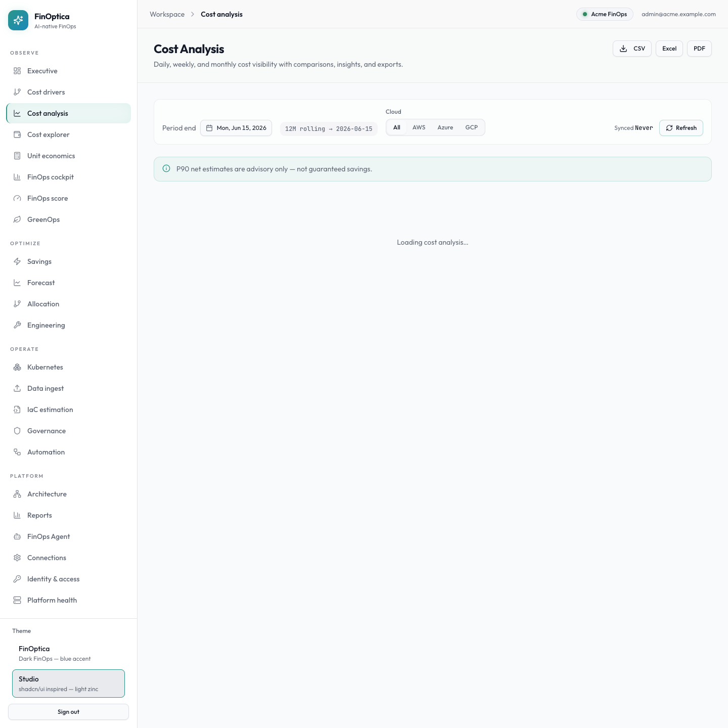Select the Kubernetes cluster icon
The width and height of the screenshot is (728, 728).
tap(17, 367)
